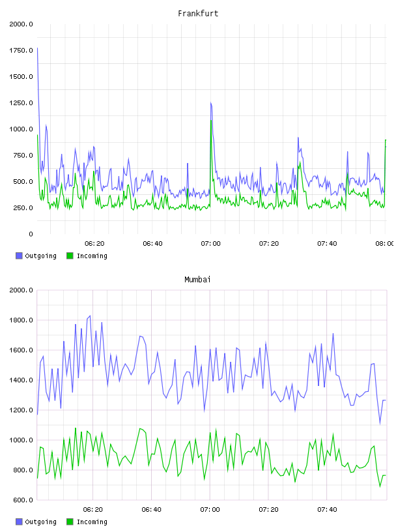The image size is (396, 532).
Task: Click the 1600.0 y-axis label in Mumbai chart
Action: 21,350
